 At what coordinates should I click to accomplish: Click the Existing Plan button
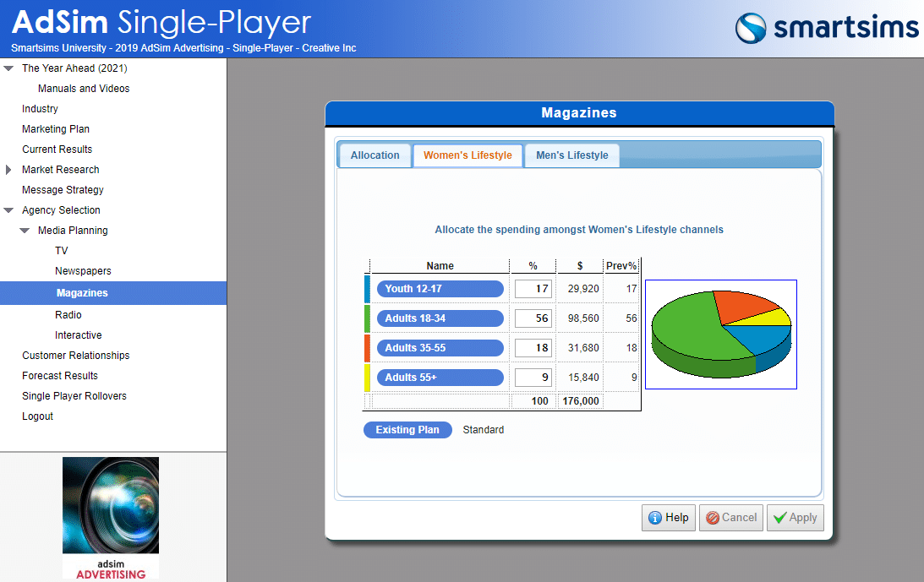coord(407,430)
